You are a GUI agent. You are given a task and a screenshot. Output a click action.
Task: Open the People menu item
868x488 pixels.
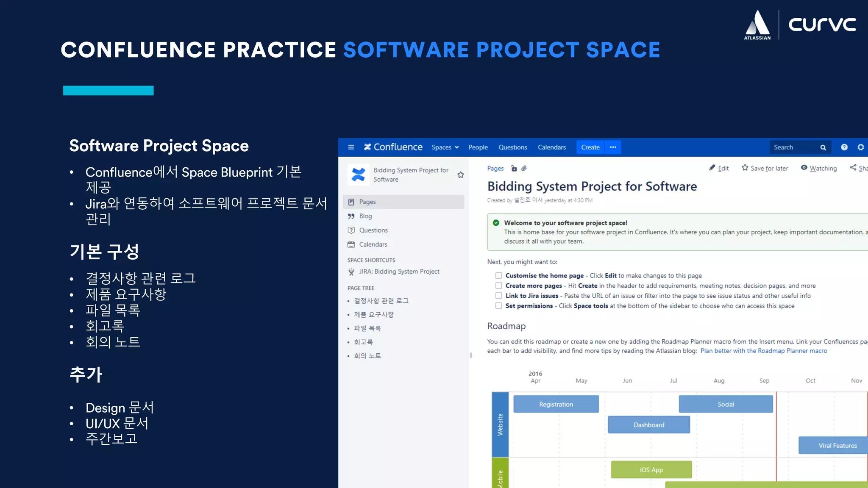[478, 147]
